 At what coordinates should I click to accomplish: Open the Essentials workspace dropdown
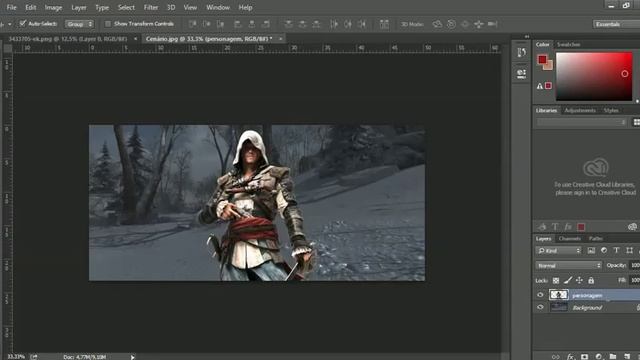tap(616, 24)
